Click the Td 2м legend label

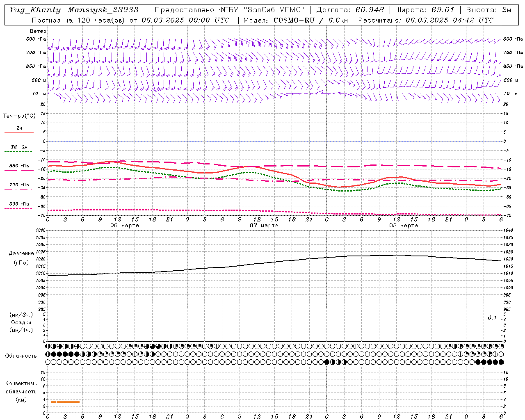[x=19, y=147]
